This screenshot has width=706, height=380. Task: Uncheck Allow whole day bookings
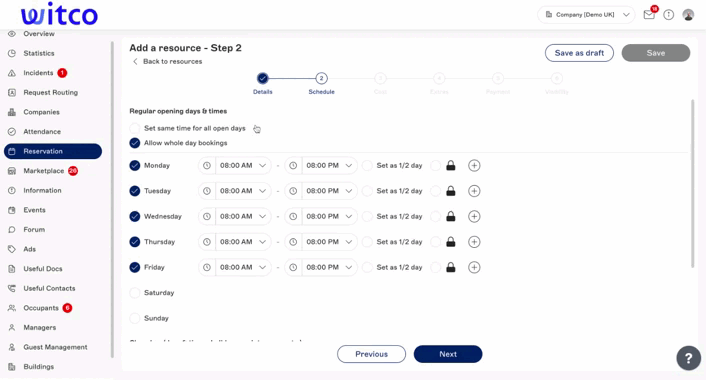[x=135, y=143]
